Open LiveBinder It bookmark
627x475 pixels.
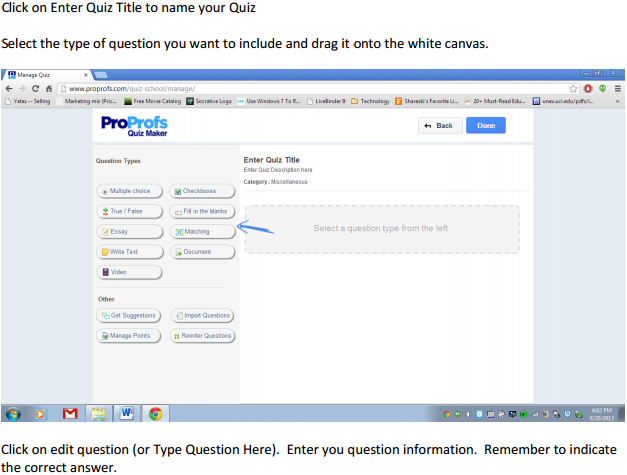point(327,102)
